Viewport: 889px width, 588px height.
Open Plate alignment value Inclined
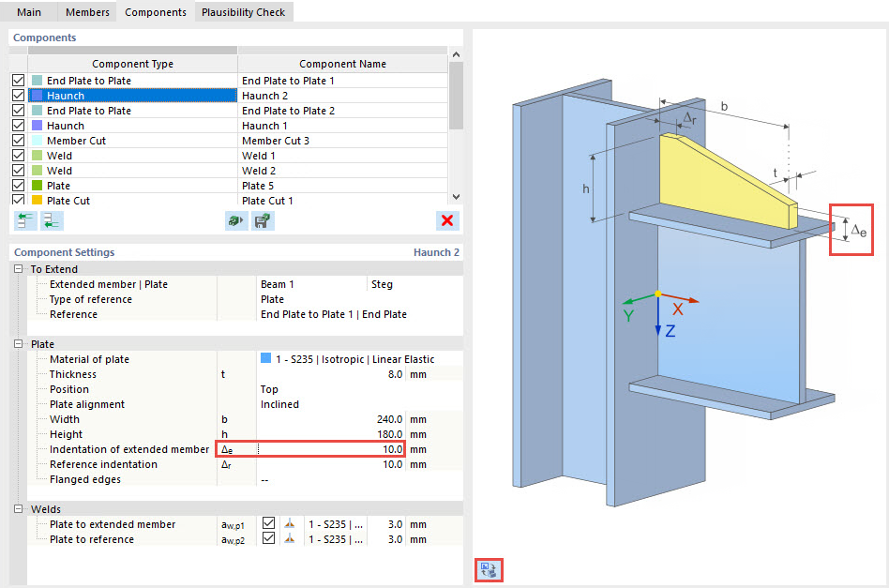point(359,404)
